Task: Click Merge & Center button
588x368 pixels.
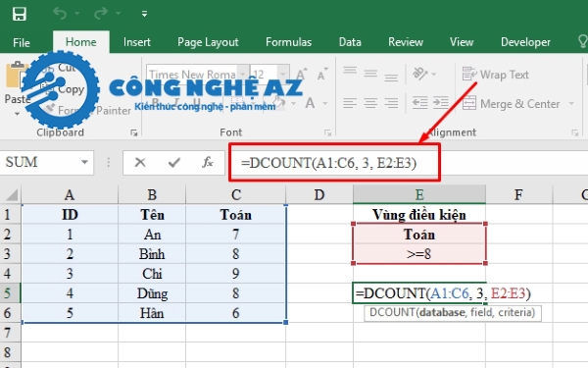Action: (511, 104)
